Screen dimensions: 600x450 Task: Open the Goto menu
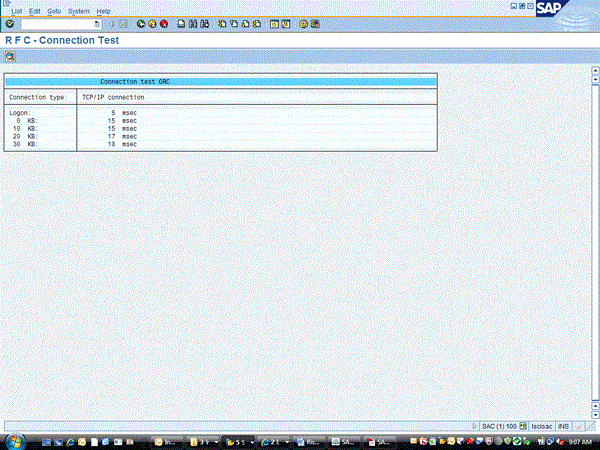tap(54, 10)
